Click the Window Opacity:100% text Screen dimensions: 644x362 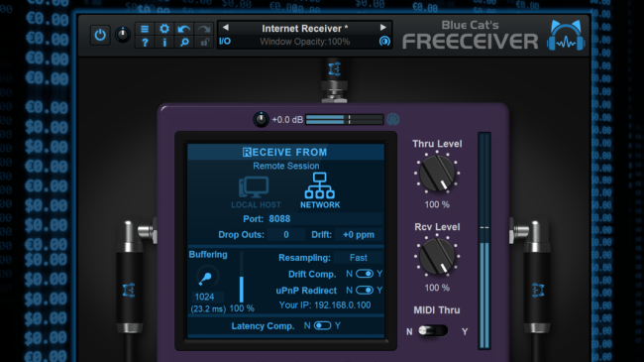point(305,42)
